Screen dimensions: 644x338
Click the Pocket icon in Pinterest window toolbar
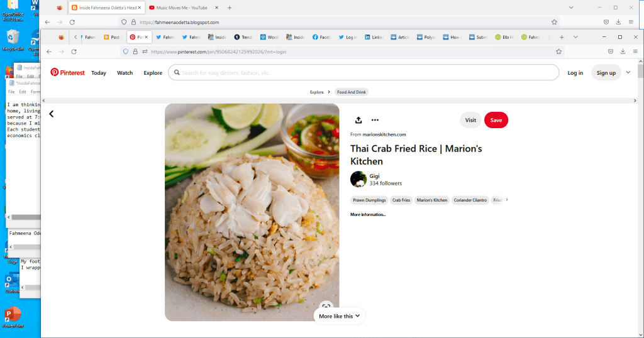tap(611, 52)
